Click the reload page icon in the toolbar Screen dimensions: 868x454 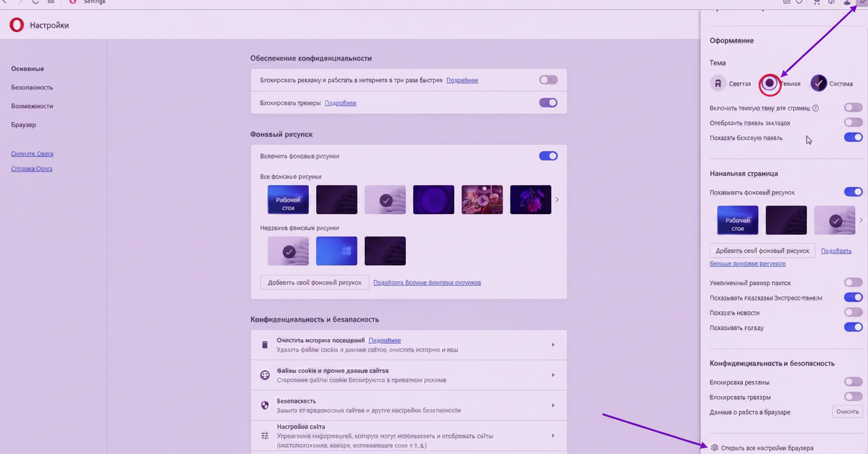click(x=35, y=2)
